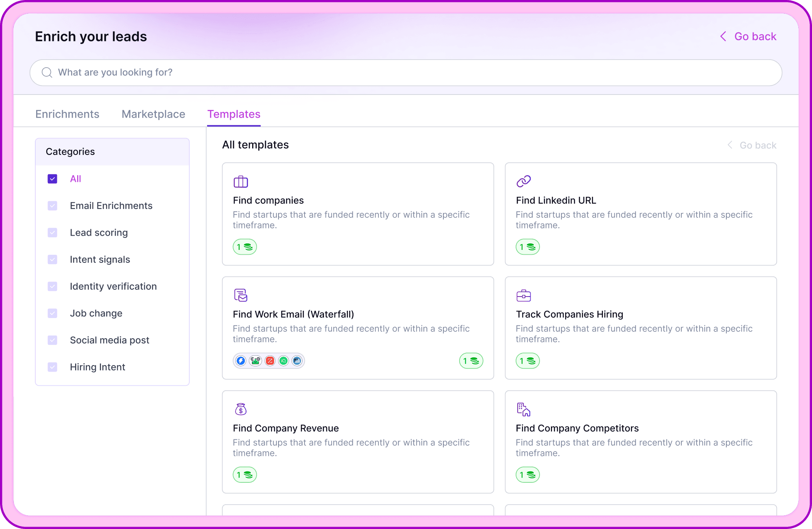Click the Job change category label
Screen dimensions: 812x529
pos(96,313)
